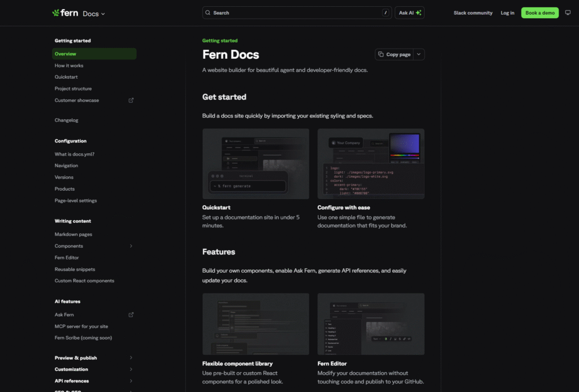Click external link icon beside Ask Fern
Screen dimensions: 579x392
coord(131,315)
